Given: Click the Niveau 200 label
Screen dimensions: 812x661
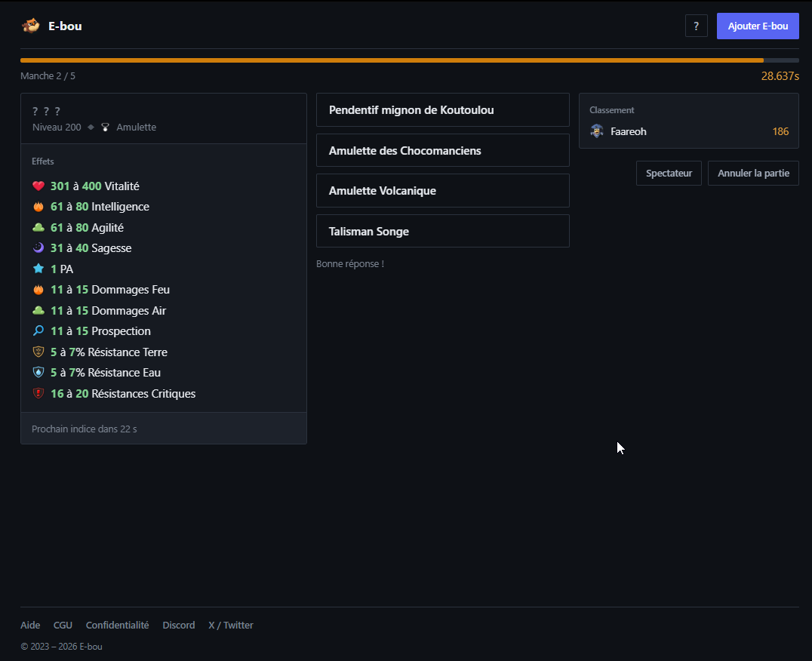Looking at the screenshot, I should pyautogui.click(x=57, y=128).
